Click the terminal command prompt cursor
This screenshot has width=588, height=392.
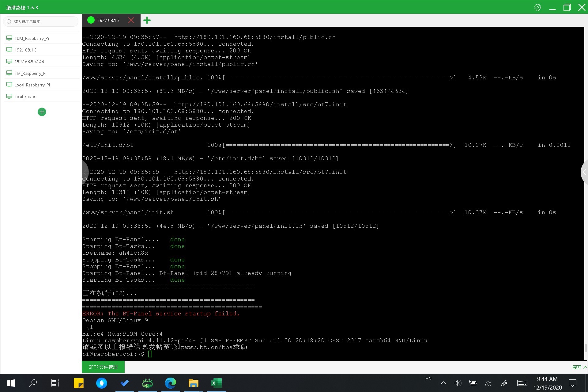tap(150, 354)
